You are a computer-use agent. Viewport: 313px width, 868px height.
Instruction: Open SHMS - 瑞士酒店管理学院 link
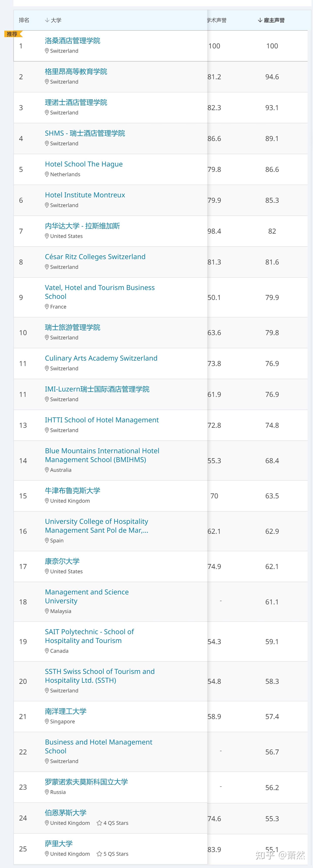click(85, 133)
